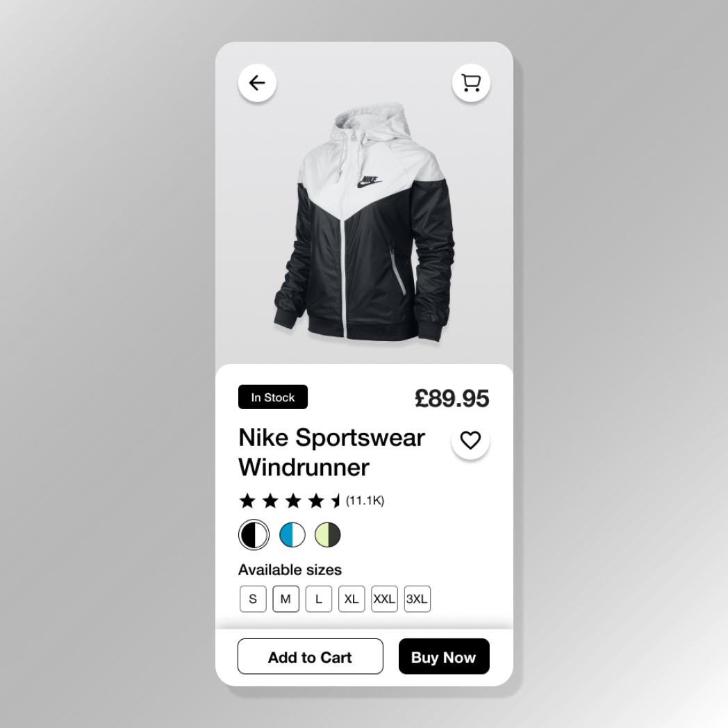
Task: Click the Add to Cart button
Action: (310, 656)
